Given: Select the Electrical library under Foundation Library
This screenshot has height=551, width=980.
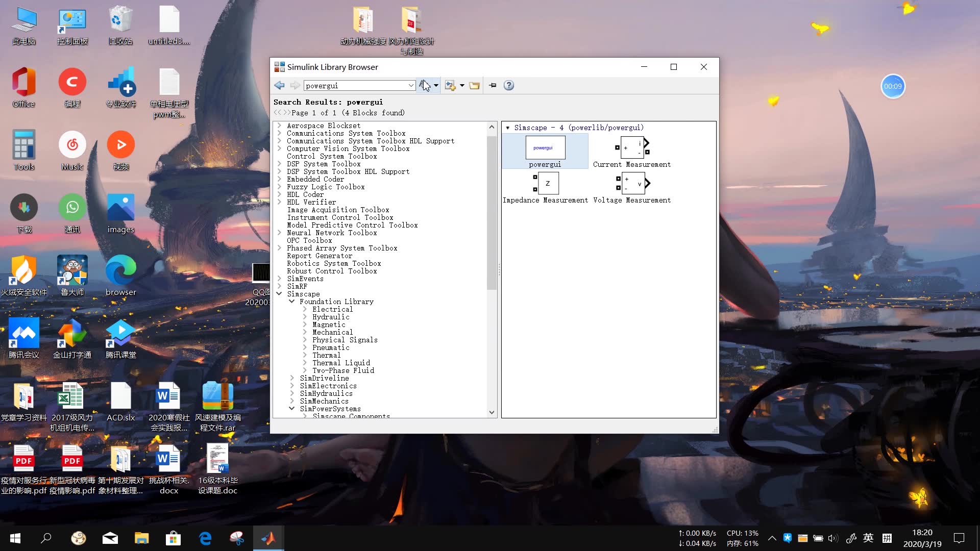Looking at the screenshot, I should [332, 310].
